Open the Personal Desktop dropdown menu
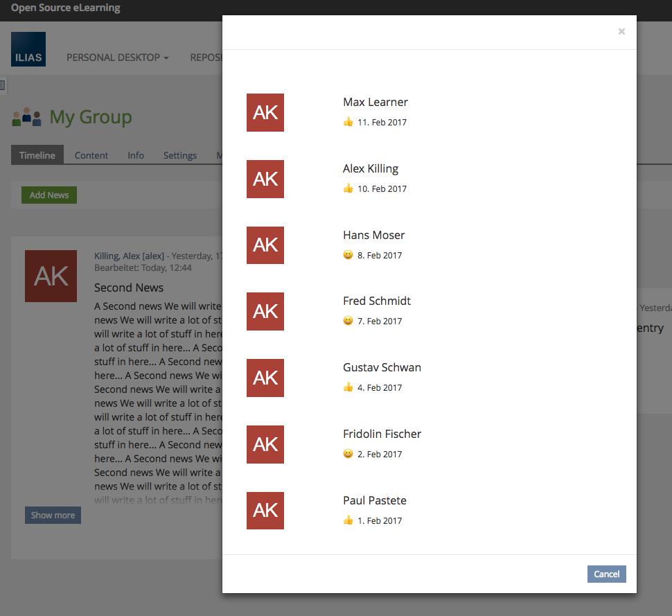 [x=117, y=58]
